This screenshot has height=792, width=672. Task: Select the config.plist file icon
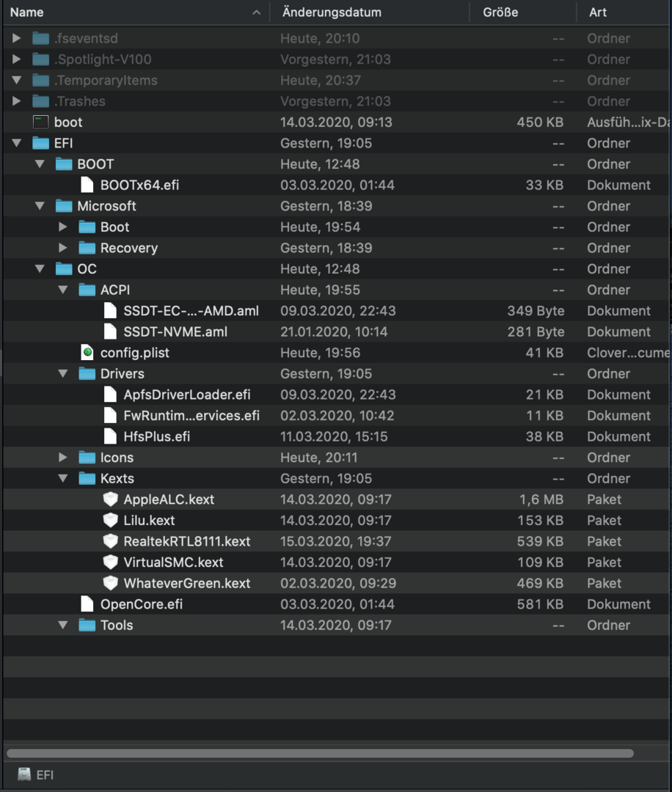click(x=87, y=353)
